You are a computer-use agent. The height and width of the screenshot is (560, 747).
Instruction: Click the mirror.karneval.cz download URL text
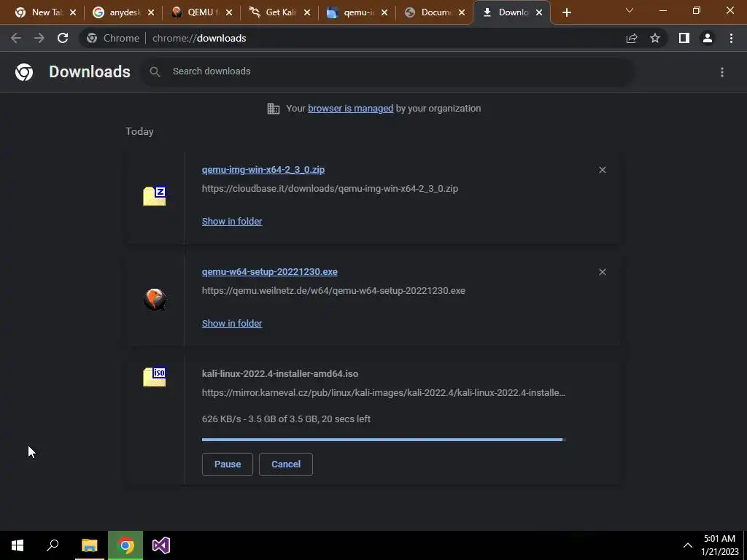pyautogui.click(x=384, y=393)
